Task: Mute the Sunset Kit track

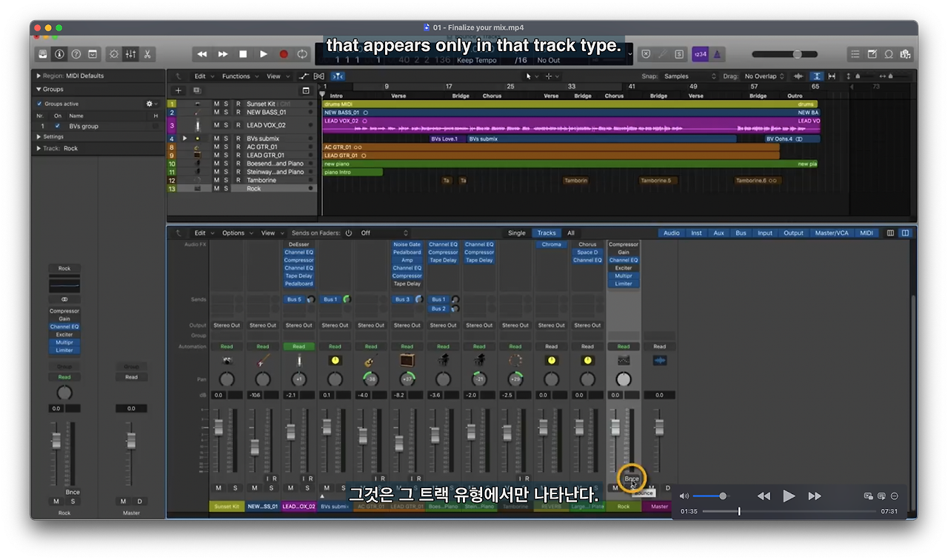Action: (217, 104)
